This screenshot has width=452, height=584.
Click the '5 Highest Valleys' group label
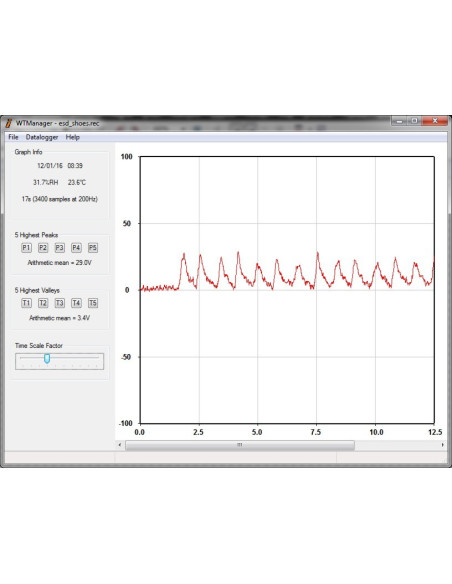37,290
